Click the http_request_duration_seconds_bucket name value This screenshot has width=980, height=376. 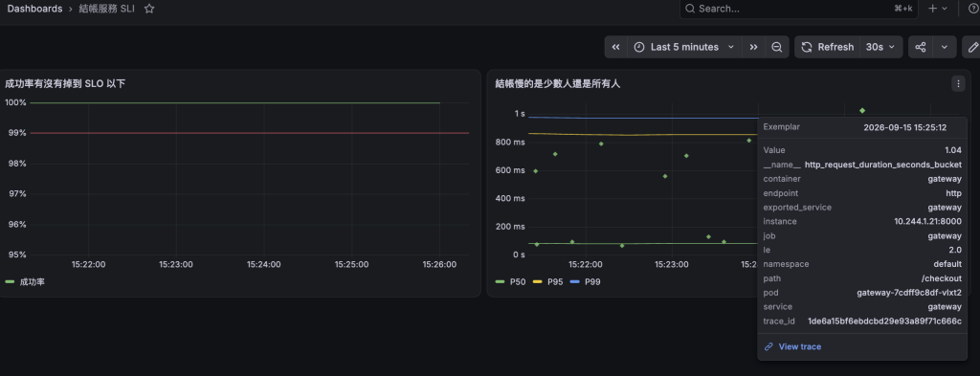(883, 165)
